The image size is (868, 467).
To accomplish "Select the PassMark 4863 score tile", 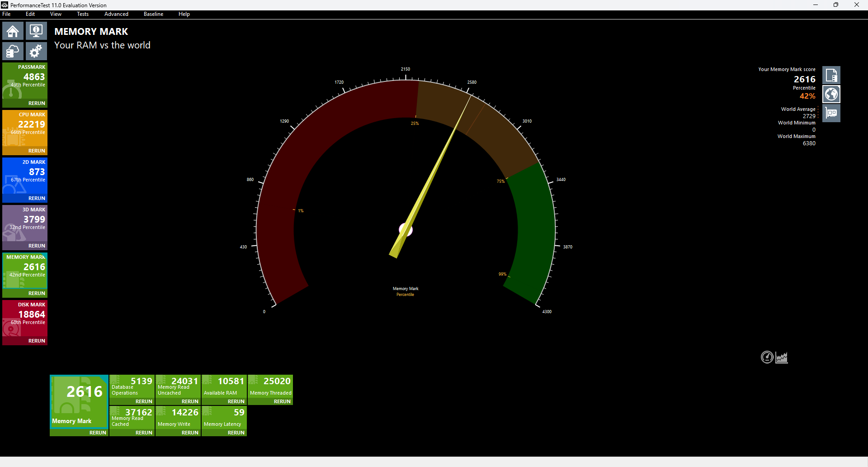I will pos(25,81).
